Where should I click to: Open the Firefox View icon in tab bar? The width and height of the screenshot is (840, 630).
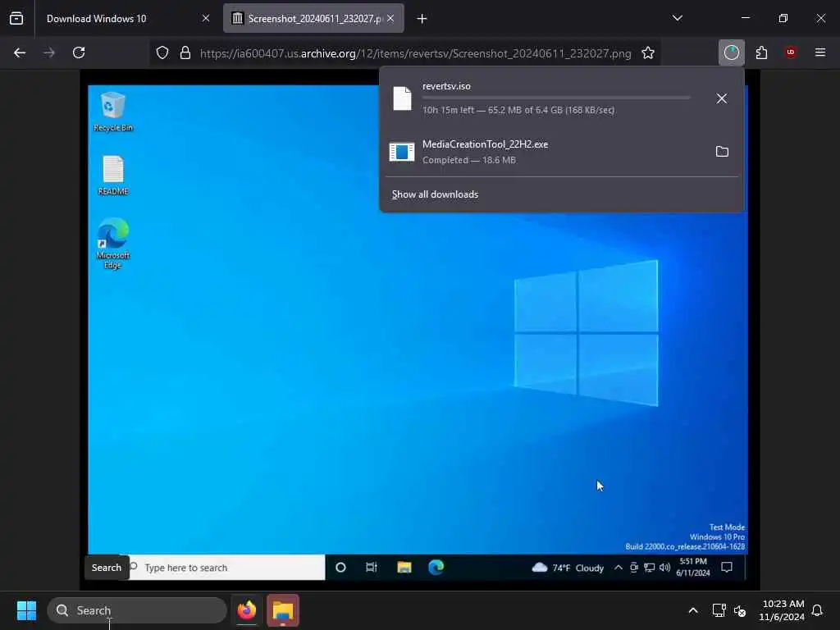point(16,19)
